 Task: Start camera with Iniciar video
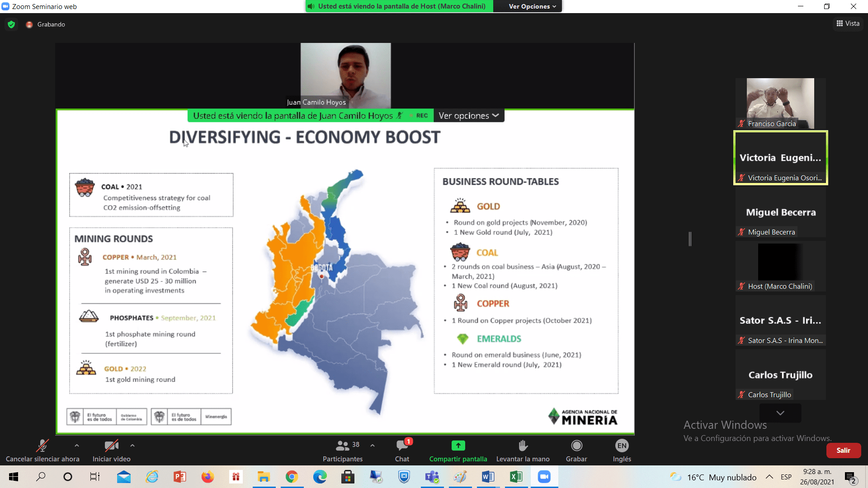coord(112,450)
